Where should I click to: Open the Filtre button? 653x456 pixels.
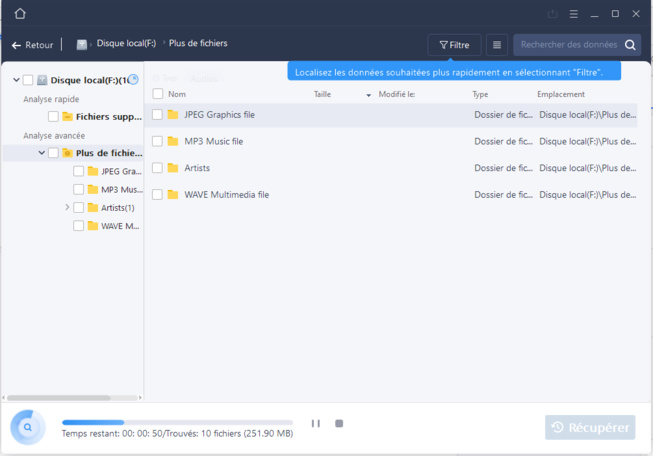pyautogui.click(x=454, y=45)
